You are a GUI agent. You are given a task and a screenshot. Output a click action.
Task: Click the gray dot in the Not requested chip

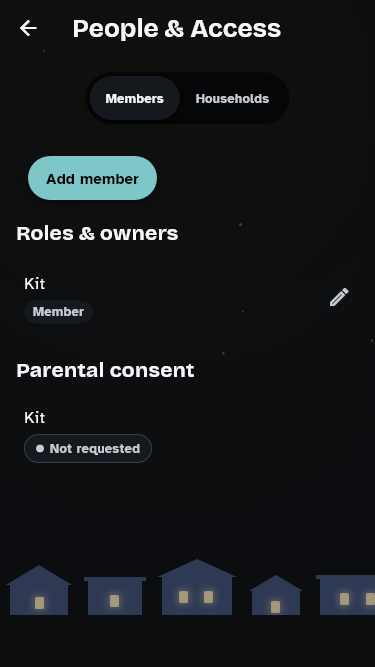[x=40, y=448]
